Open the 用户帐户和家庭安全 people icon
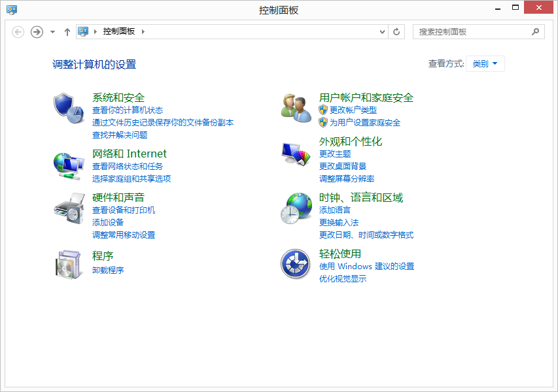558x392 pixels. [296, 108]
